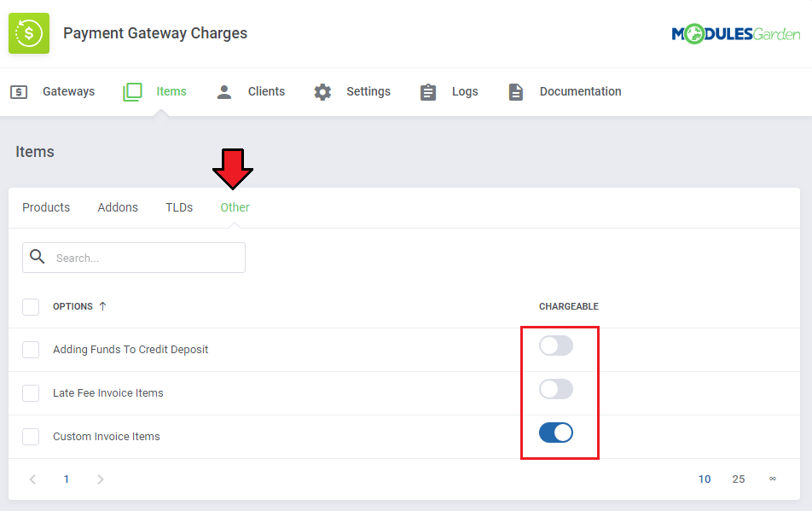Viewport: 812px width, 511px height.
Task: Show 10 entries per page
Action: 705,479
